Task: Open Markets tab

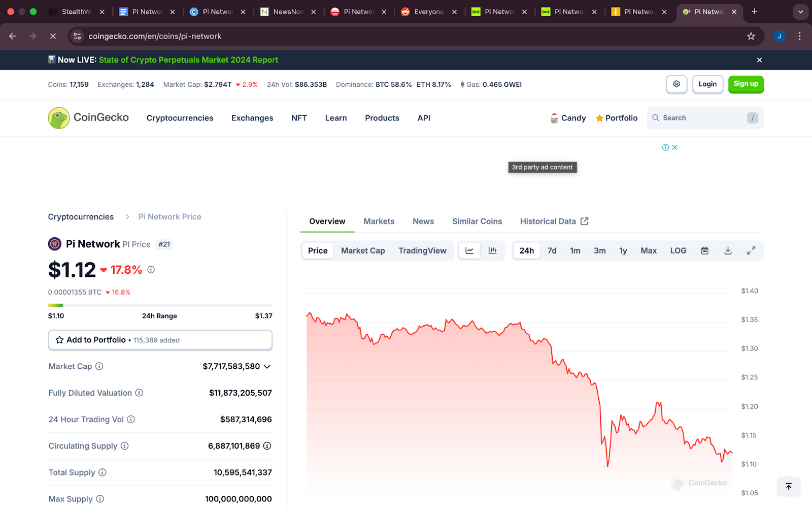Action: click(x=379, y=221)
